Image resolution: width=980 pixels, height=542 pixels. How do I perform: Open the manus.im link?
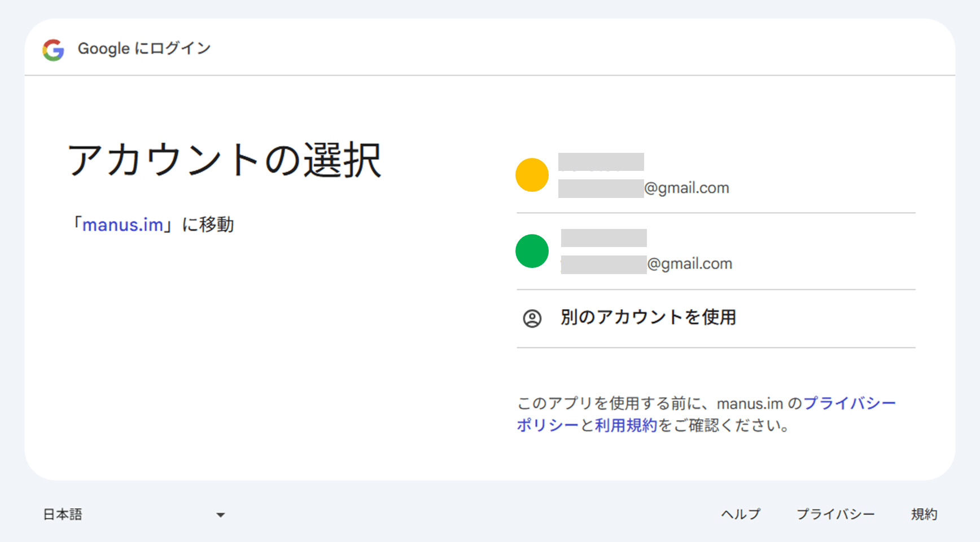click(123, 225)
